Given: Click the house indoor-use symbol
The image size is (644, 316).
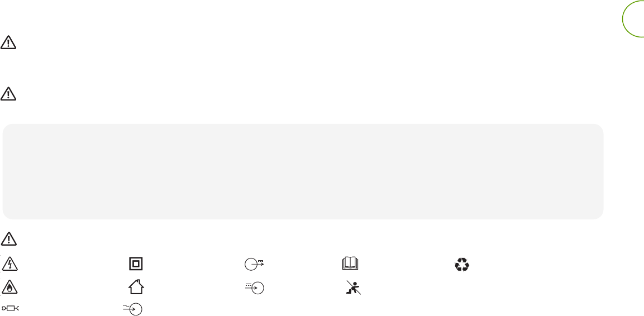Looking at the screenshot, I should point(135,287).
